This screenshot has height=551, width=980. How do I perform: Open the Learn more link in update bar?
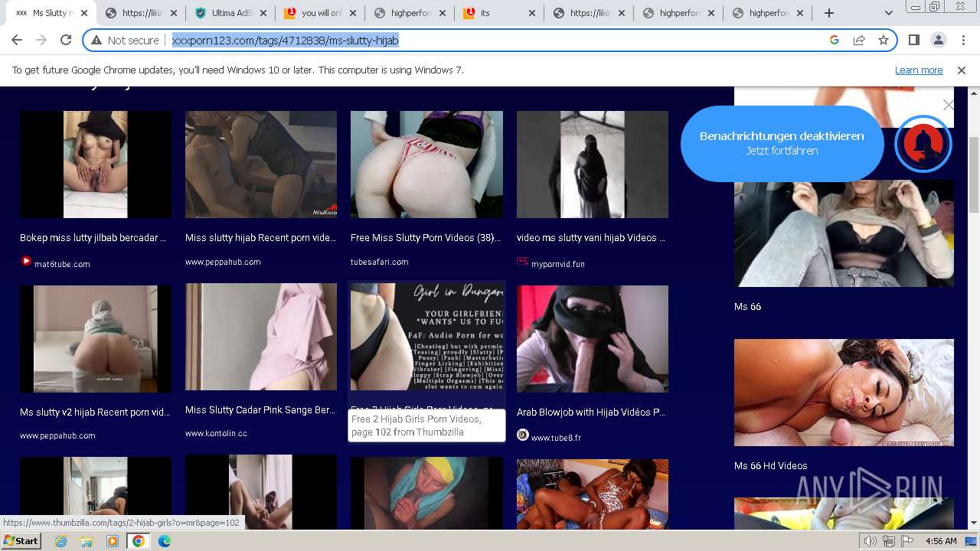(919, 70)
